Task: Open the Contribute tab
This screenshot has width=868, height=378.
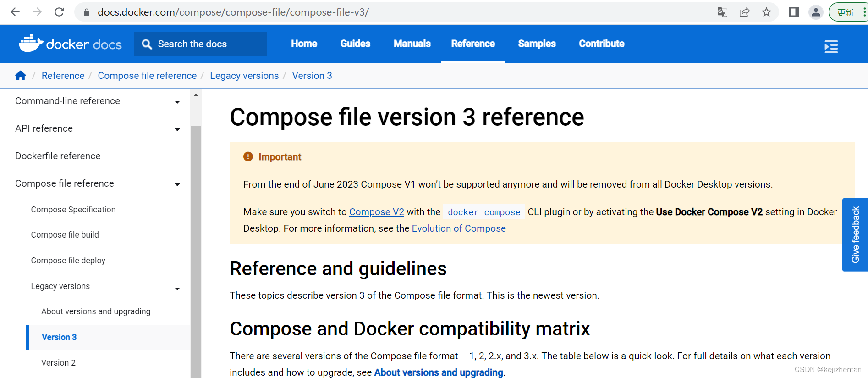Action: (601, 44)
